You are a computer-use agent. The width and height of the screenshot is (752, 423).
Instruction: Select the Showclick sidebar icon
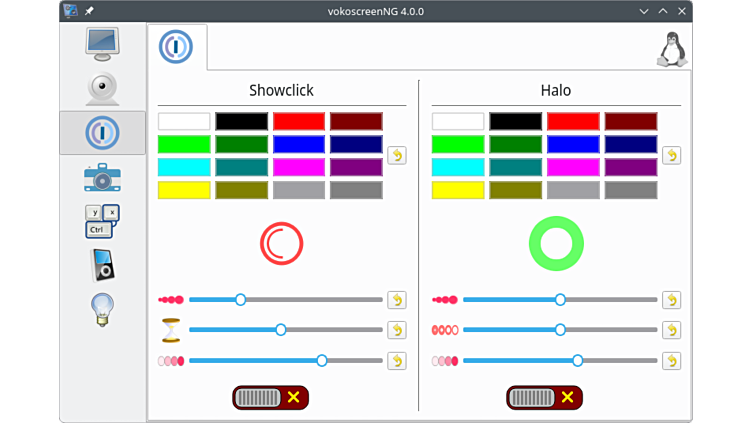[102, 133]
